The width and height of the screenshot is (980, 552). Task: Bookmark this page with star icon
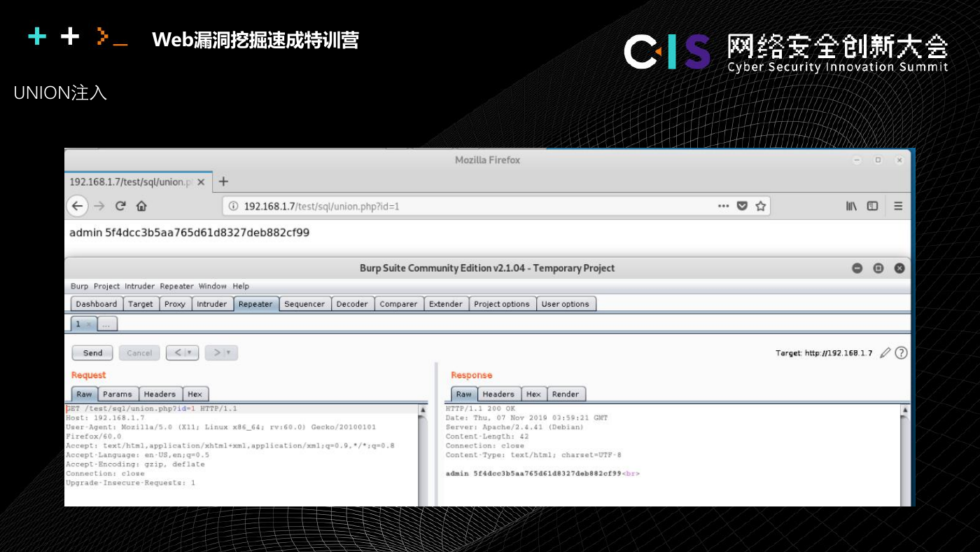760,206
